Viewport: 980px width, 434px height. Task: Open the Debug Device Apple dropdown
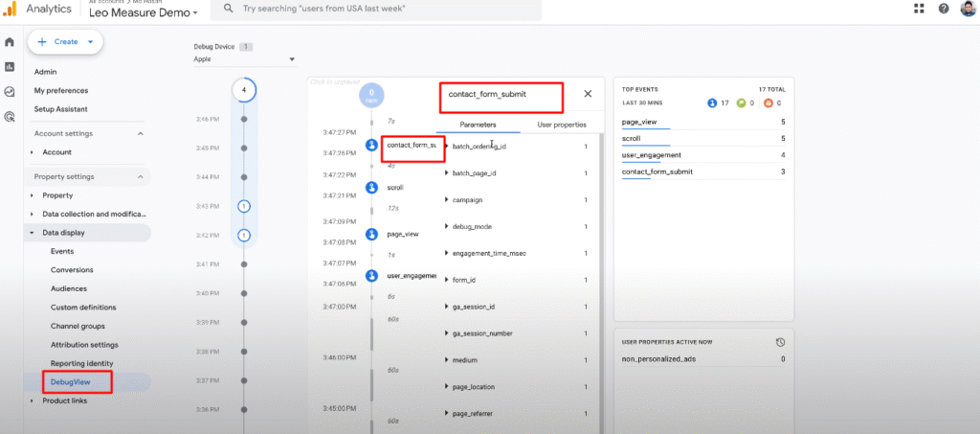point(245,59)
